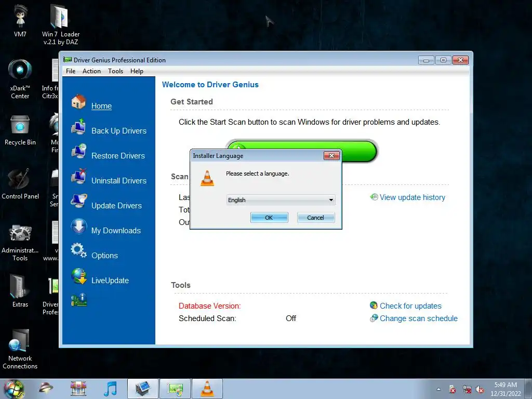Open the LiveUpdate link
This screenshot has width=532, height=399.
[110, 280]
